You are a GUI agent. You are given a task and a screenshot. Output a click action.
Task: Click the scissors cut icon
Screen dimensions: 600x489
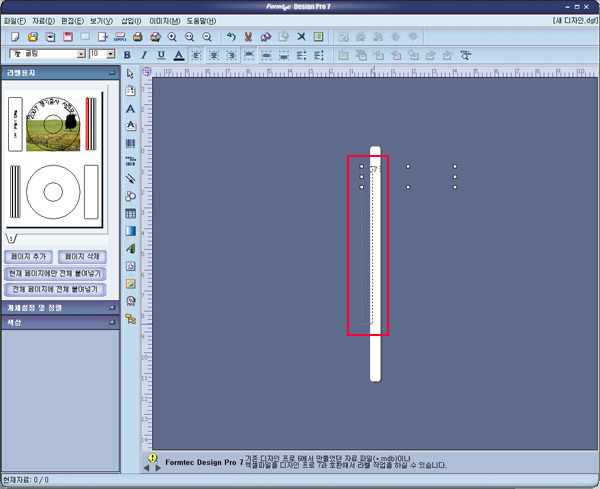[248, 37]
